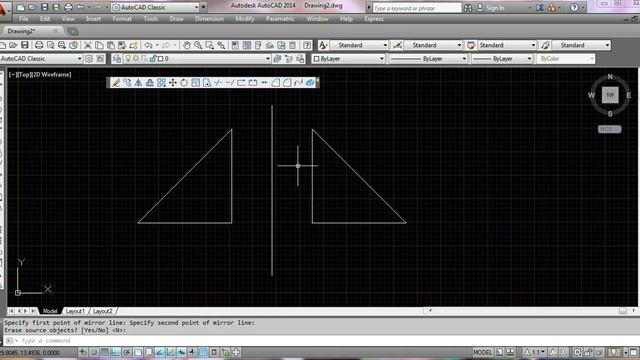Select the Scale tool in Modify toolbar

point(196,83)
